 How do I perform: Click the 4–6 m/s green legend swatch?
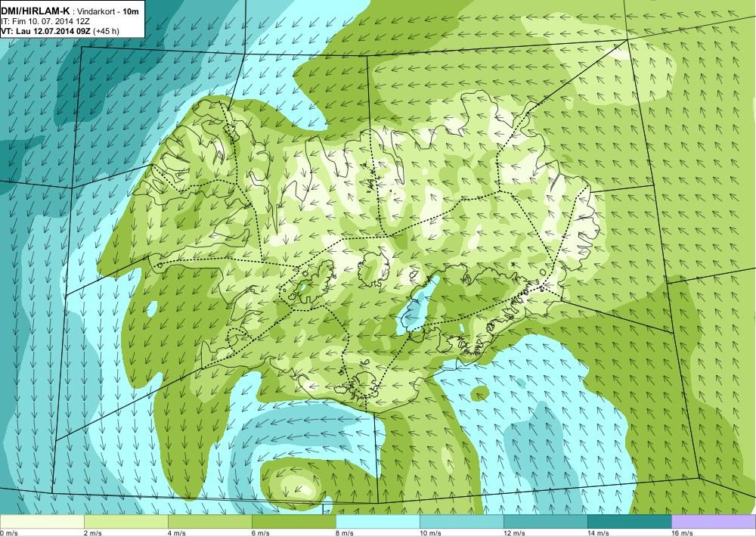point(209,522)
